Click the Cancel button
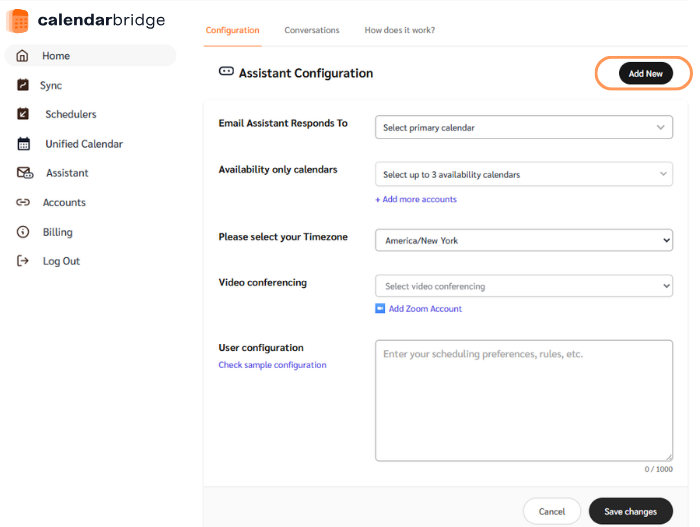Screen dimensions: 700x527 (x=552, y=511)
